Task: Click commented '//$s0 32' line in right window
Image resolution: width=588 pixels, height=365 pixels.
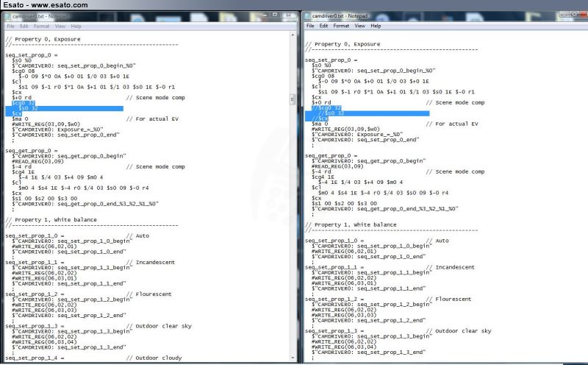Action: [x=331, y=113]
